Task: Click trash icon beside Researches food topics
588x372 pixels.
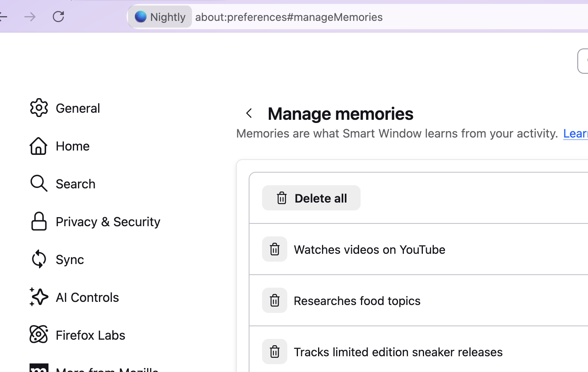Action: [x=275, y=300]
